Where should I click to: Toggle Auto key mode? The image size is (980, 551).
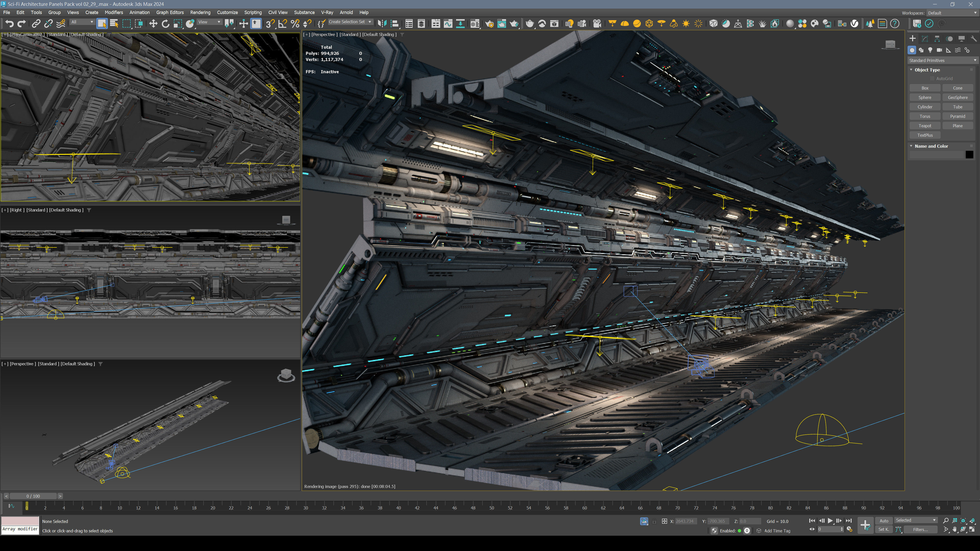pyautogui.click(x=884, y=521)
